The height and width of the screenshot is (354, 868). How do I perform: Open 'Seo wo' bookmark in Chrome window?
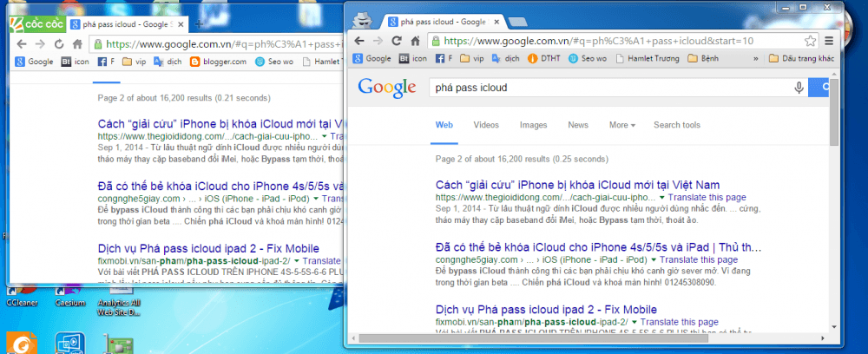pyautogui.click(x=588, y=58)
